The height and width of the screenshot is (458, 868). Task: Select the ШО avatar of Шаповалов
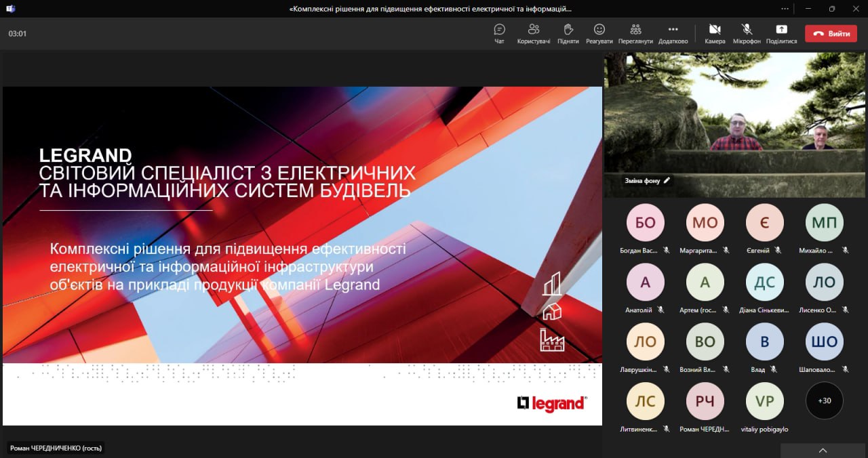click(825, 342)
